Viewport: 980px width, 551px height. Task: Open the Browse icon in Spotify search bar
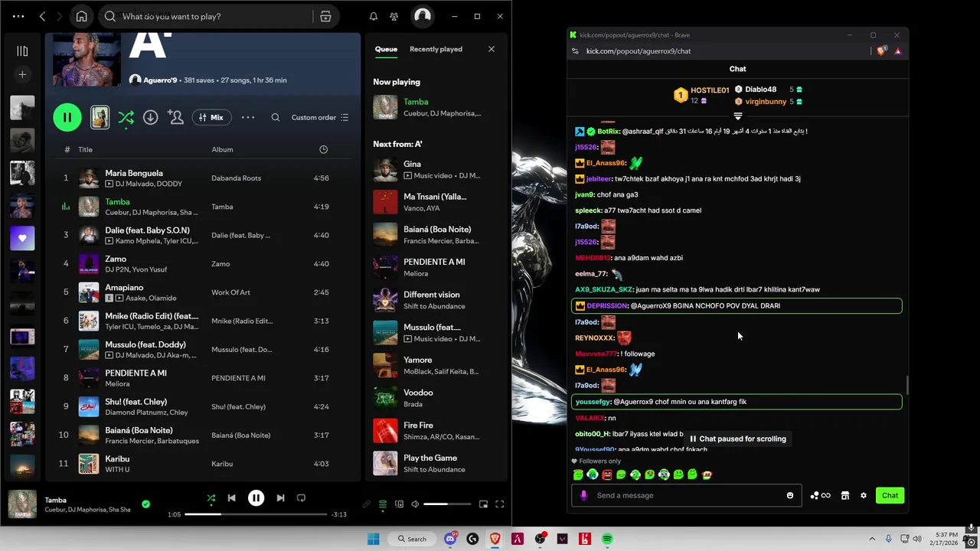click(325, 16)
